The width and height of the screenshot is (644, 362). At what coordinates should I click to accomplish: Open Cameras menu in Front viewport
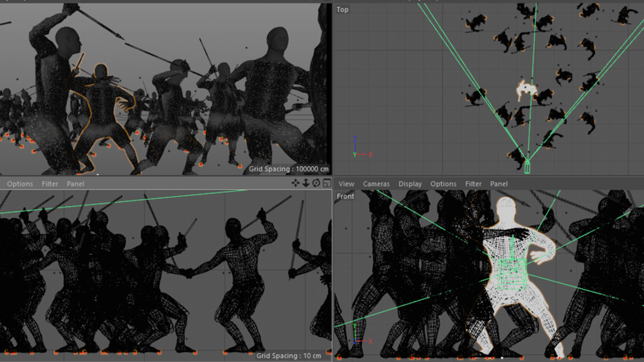coord(376,184)
